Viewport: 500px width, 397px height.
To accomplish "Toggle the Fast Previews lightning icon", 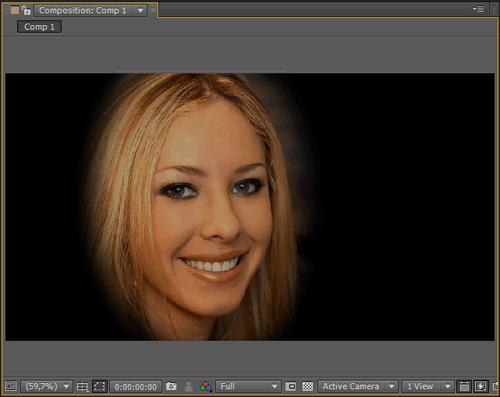I will click(481, 386).
